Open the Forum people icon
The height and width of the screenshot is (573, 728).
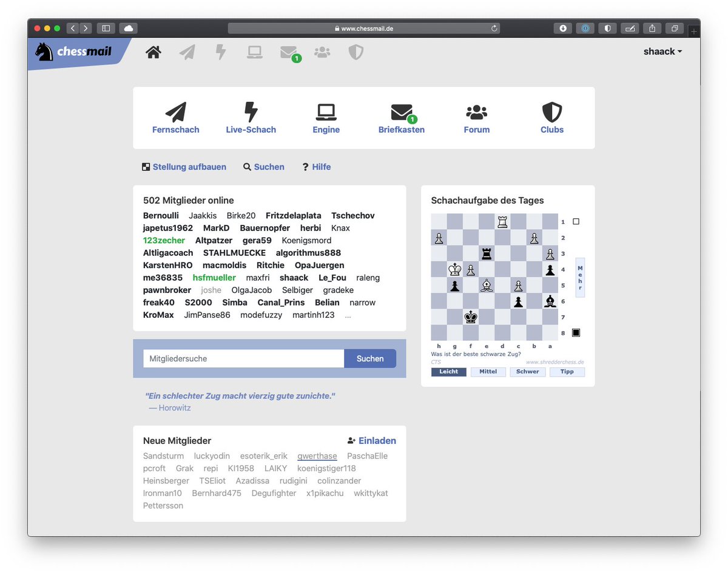pos(476,112)
